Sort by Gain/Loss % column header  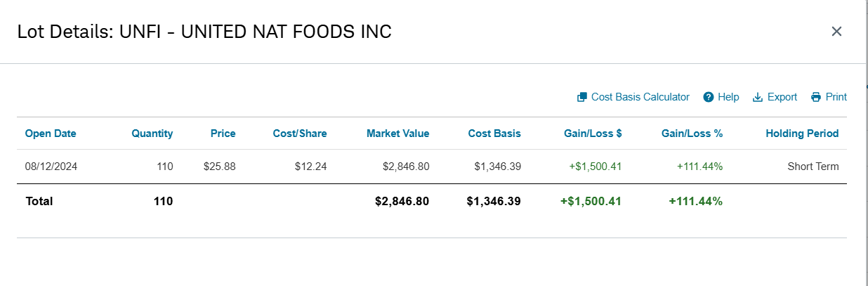point(692,134)
